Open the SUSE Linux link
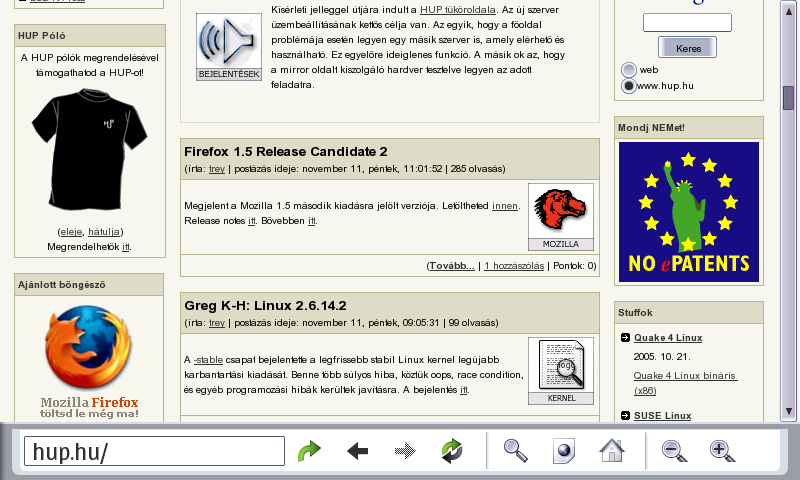The height and width of the screenshot is (480, 800). pyautogui.click(x=662, y=416)
